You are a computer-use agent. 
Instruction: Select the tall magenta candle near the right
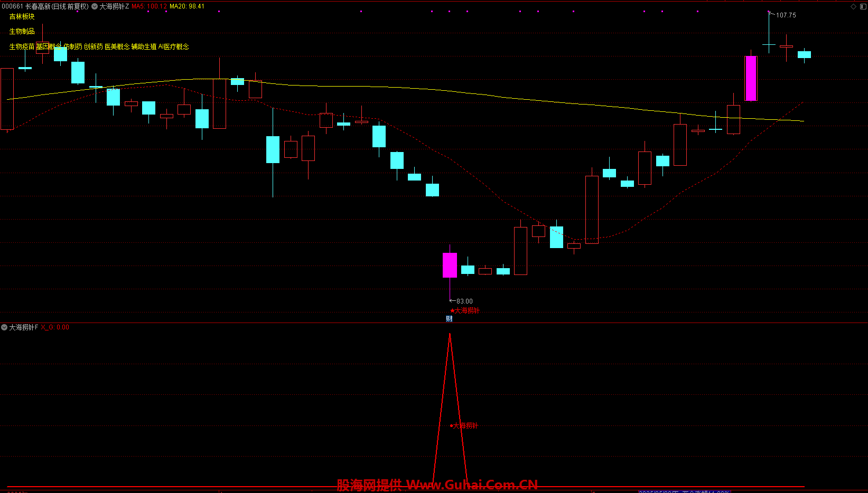pos(751,78)
